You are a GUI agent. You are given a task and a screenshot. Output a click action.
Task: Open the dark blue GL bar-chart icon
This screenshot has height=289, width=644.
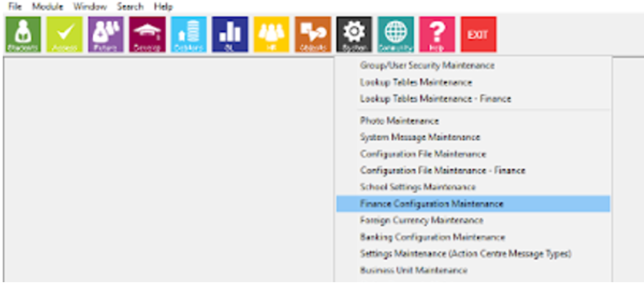tap(230, 35)
